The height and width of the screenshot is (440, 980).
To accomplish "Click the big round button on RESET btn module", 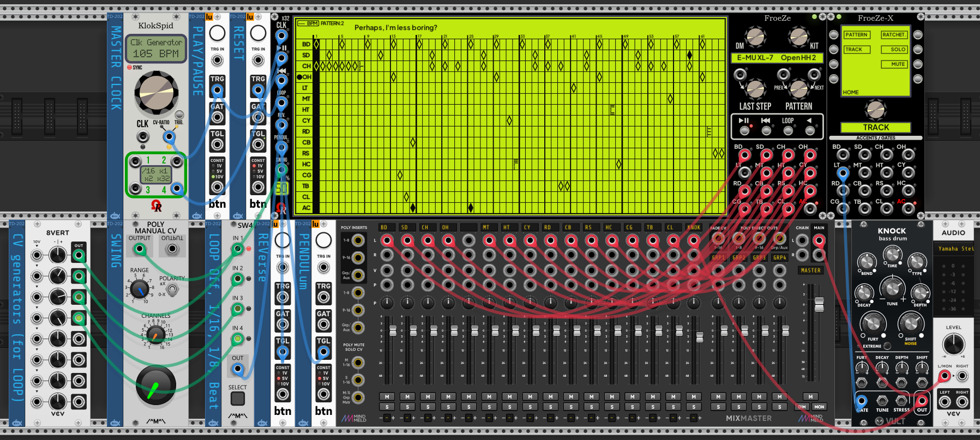I will [x=258, y=33].
